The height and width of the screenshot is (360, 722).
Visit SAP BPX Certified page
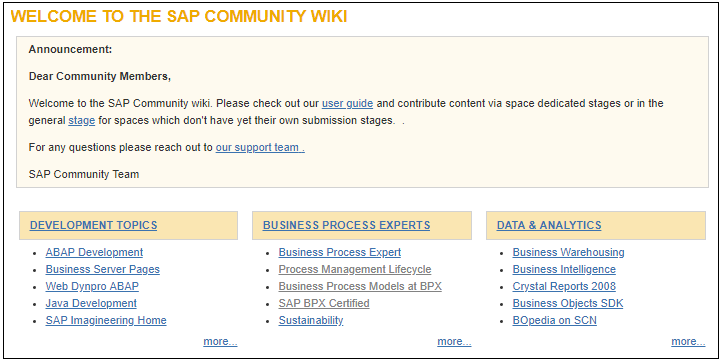coord(324,303)
